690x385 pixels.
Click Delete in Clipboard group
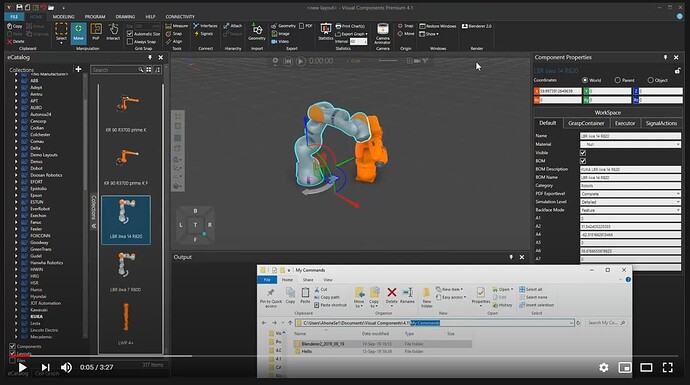[x=15, y=41]
